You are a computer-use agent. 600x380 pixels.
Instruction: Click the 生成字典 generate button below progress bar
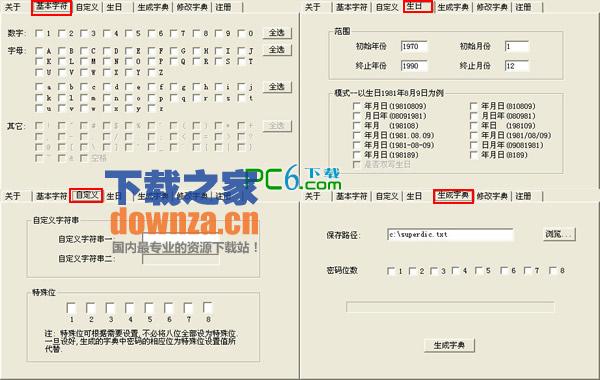click(x=449, y=345)
